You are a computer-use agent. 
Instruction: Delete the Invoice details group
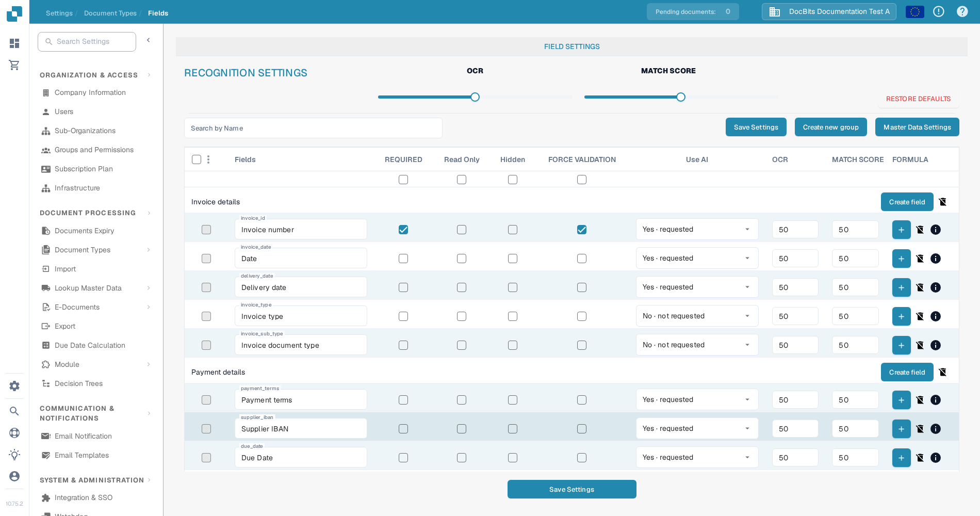(x=943, y=202)
